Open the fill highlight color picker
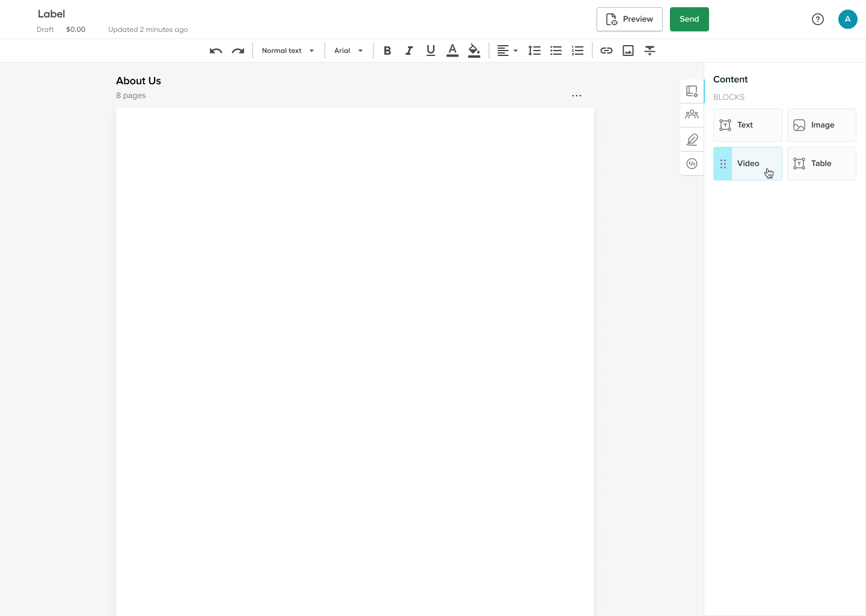This screenshot has width=866, height=616. pyautogui.click(x=474, y=51)
